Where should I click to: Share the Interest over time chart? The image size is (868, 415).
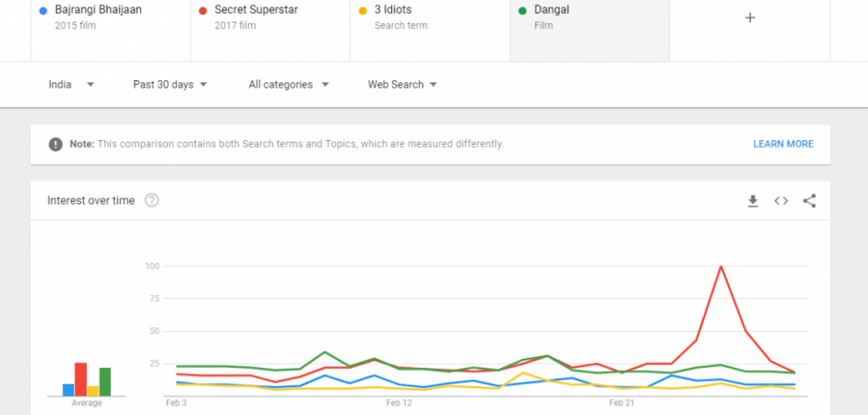[809, 201]
